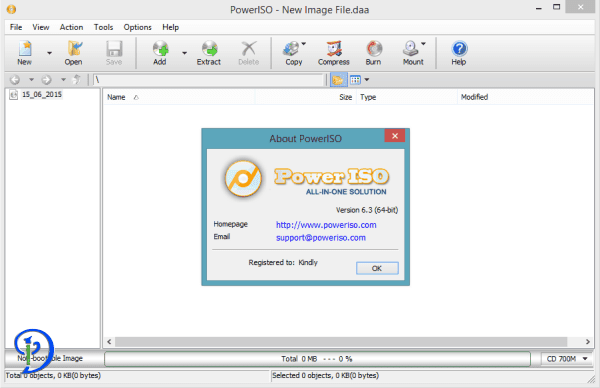Open the view mode dropdown arrow
600x388 pixels.
(367, 80)
